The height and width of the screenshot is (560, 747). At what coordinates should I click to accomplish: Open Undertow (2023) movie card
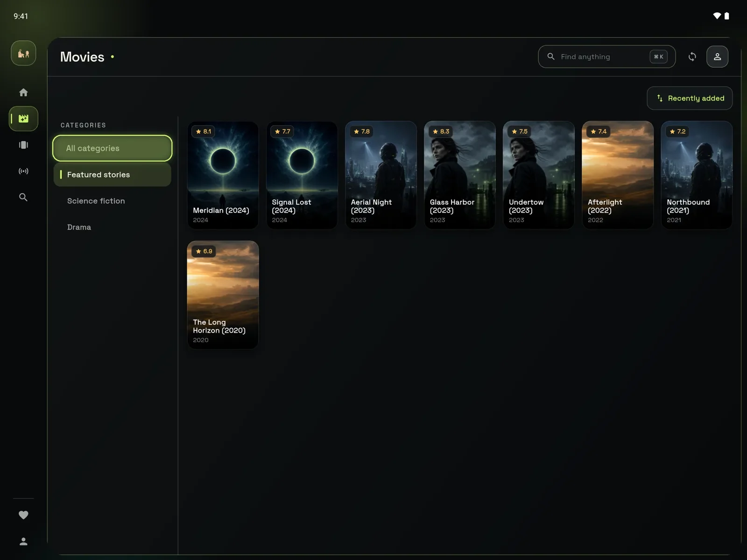tap(538, 175)
